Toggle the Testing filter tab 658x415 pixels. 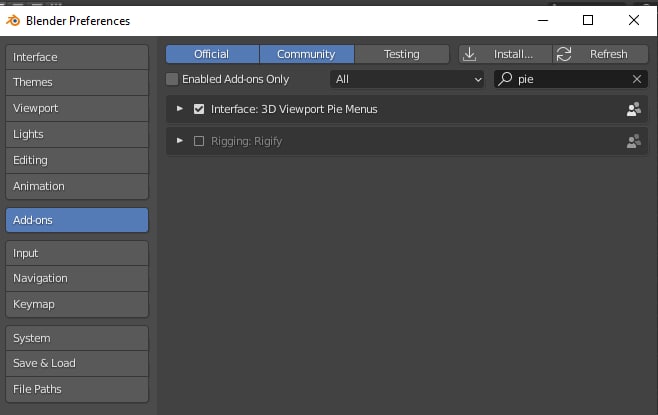pos(402,54)
